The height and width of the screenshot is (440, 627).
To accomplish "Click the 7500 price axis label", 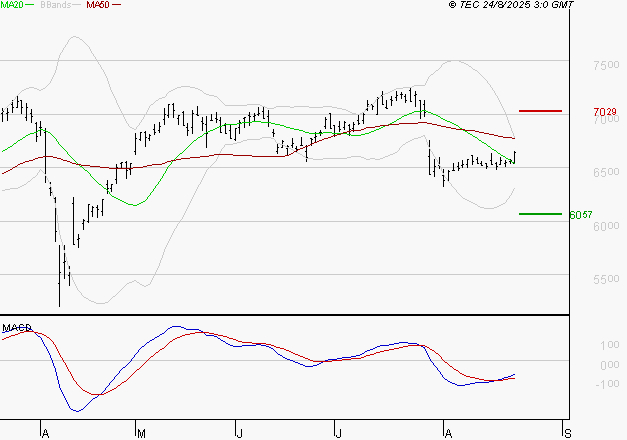I will 606,65.
